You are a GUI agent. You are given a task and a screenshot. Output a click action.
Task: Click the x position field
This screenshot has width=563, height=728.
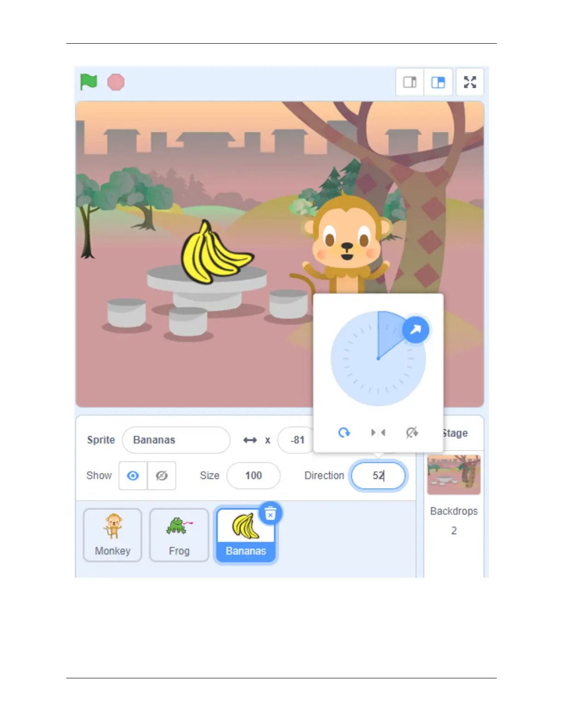(x=296, y=440)
